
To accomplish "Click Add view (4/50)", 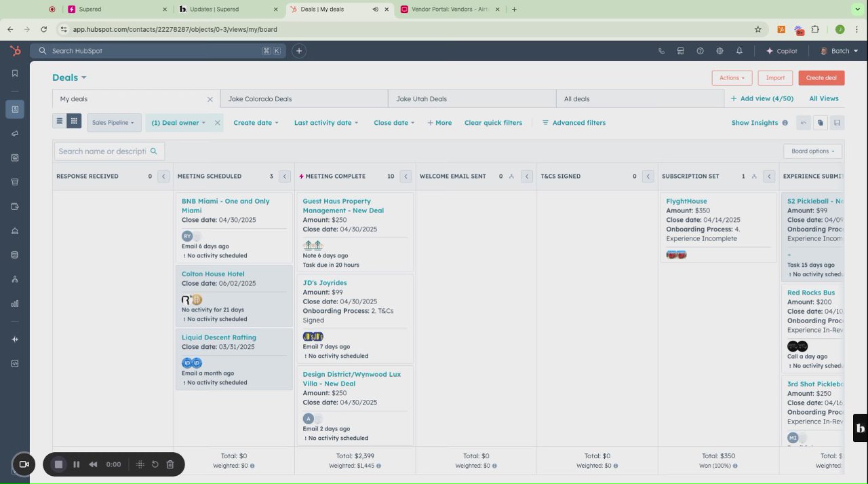I will (x=762, y=98).
